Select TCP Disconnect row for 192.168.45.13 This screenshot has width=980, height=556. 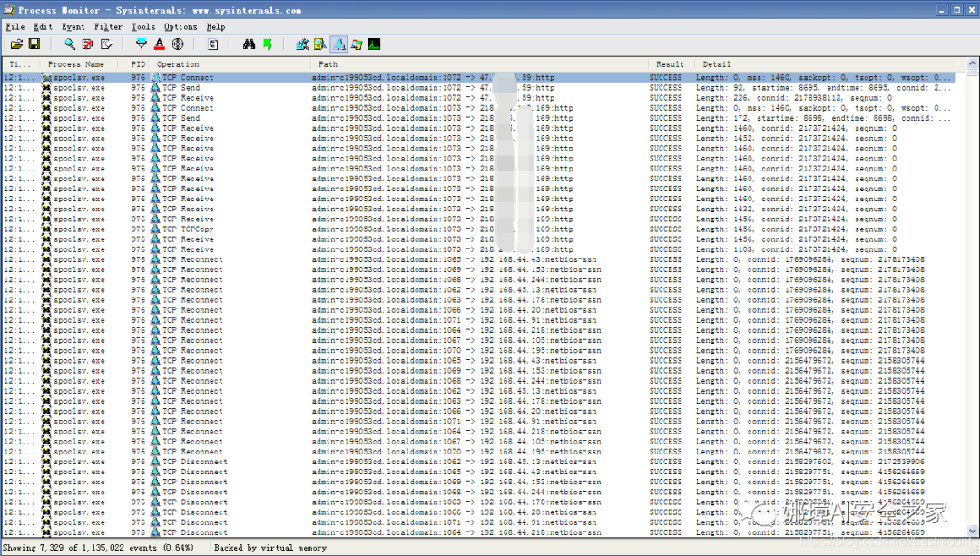tap(479, 462)
